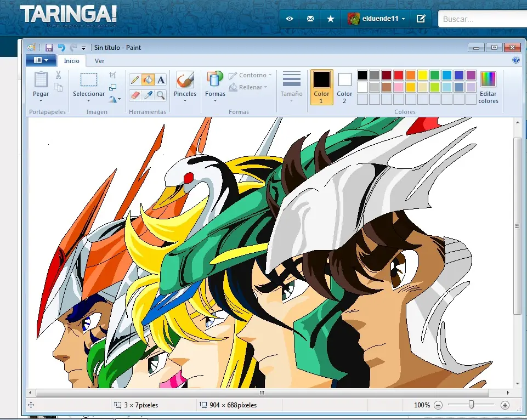Select the Fill with color bucket tool
Viewport: 527px width, 420px height.
pyautogui.click(x=148, y=80)
